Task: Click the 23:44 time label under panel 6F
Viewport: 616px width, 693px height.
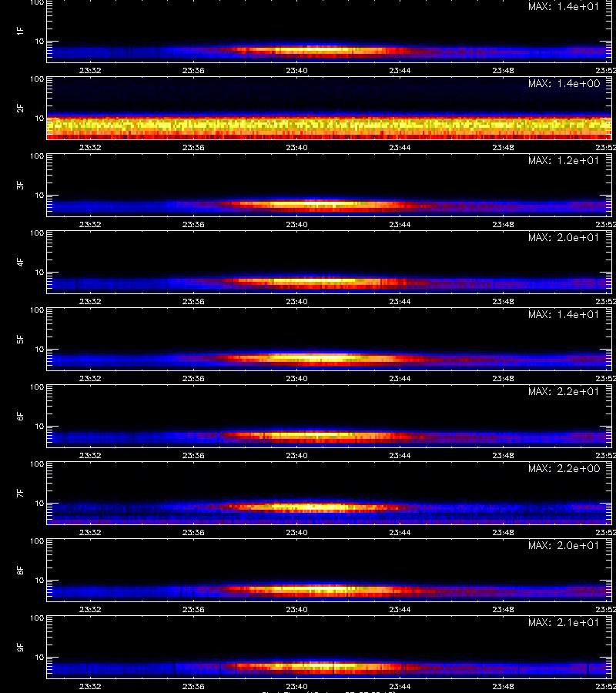Action: (x=400, y=455)
